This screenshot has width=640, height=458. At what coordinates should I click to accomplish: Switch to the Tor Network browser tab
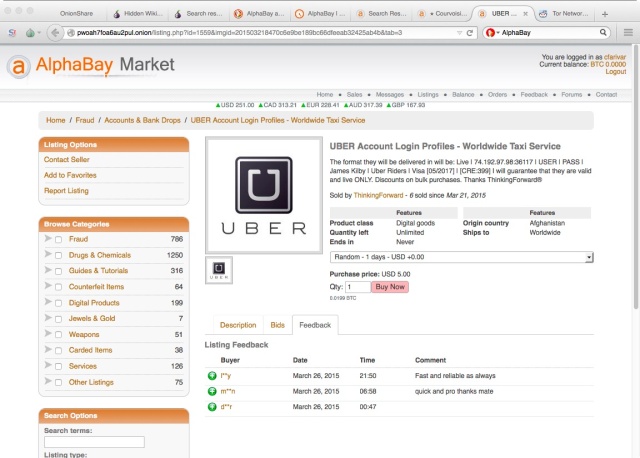point(565,13)
